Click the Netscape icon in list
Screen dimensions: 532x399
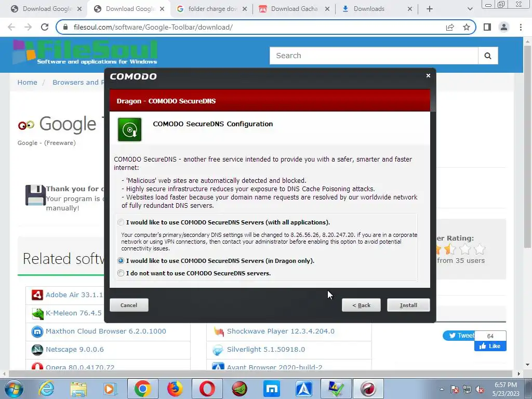[x=37, y=350]
